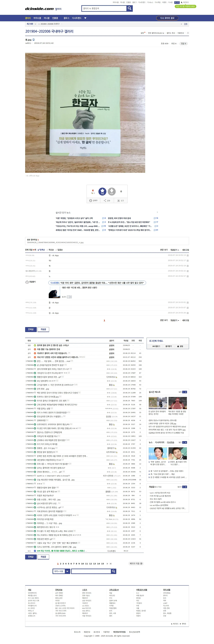Open the 최근 방문 dropdown arrow
Screen dimensions: 214x644
coord(35,24)
